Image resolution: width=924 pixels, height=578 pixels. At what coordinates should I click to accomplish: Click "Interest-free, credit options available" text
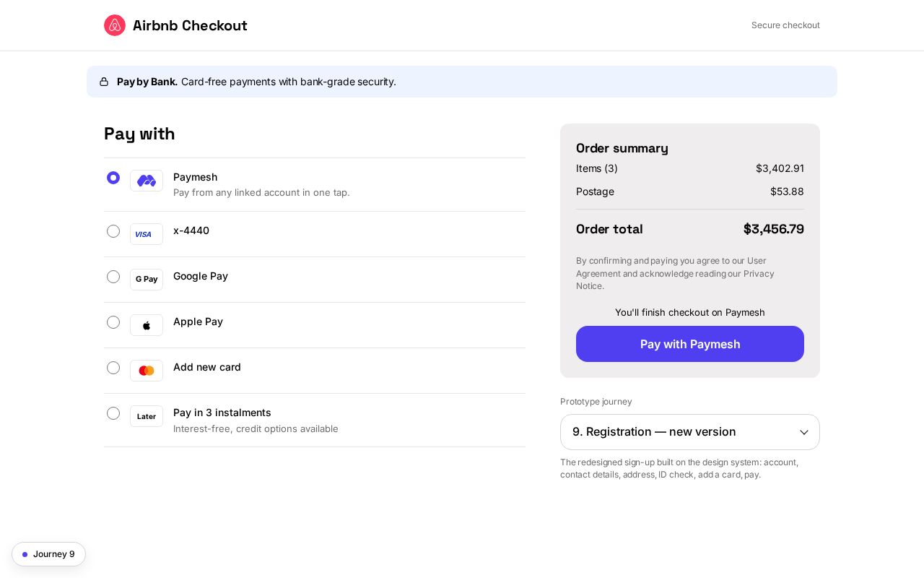click(x=256, y=428)
